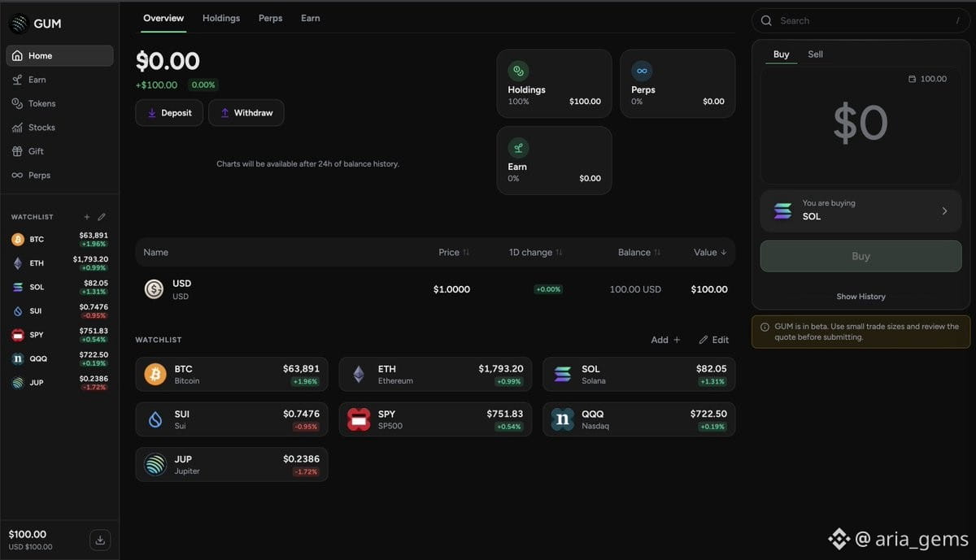Switch to the Overview tab
The image size is (976, 560).
[x=163, y=18]
